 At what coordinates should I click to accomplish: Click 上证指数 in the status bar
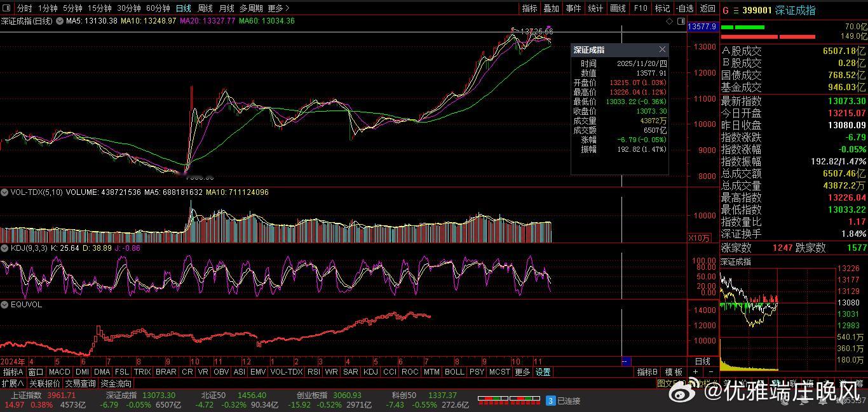click(26, 395)
